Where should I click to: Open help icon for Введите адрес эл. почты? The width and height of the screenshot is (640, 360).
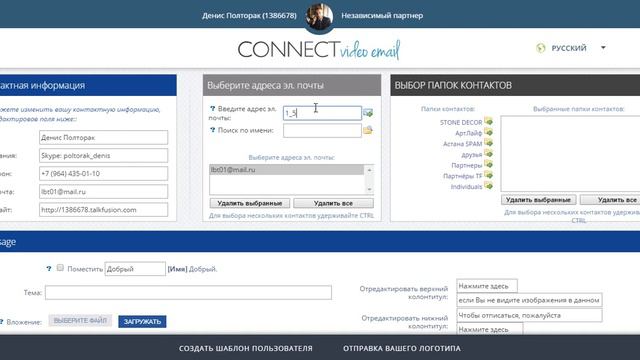pyautogui.click(x=212, y=109)
